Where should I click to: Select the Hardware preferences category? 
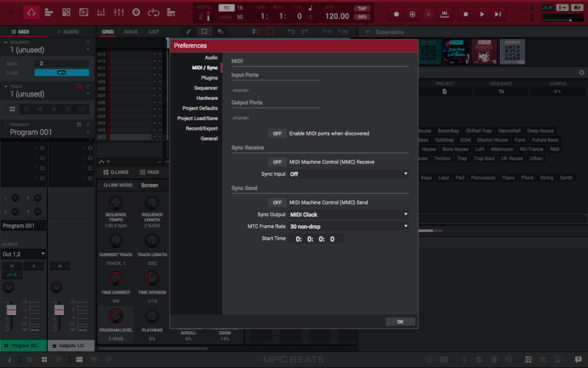pyautogui.click(x=207, y=98)
